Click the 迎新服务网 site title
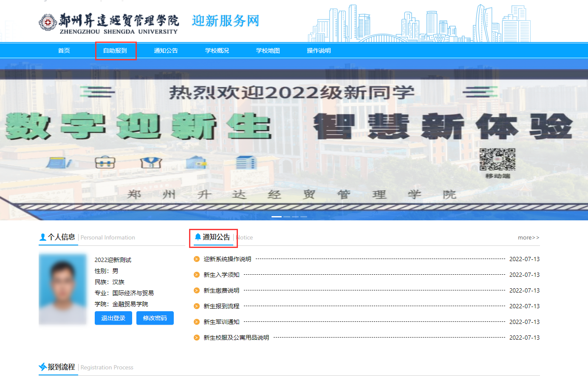588x380 pixels. pyautogui.click(x=226, y=20)
